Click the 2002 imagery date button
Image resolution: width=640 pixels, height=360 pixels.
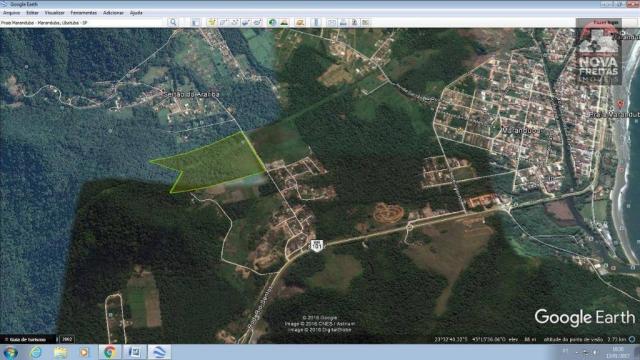tap(67, 339)
